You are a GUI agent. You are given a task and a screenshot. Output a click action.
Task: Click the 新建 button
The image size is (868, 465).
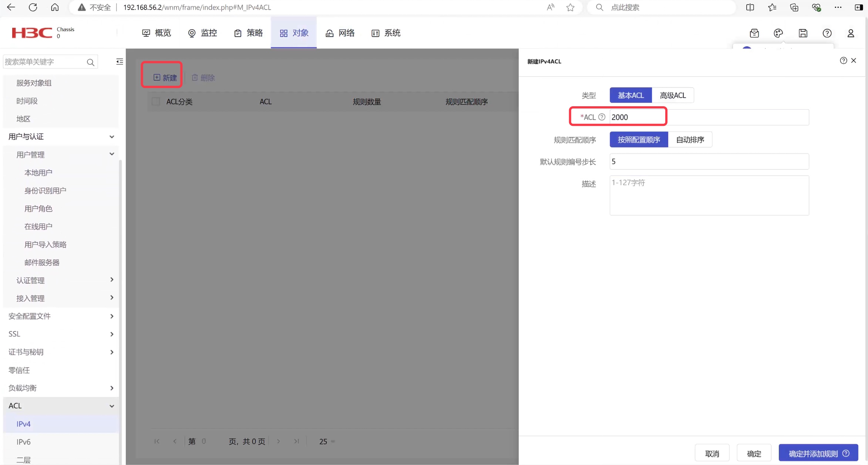coord(165,77)
